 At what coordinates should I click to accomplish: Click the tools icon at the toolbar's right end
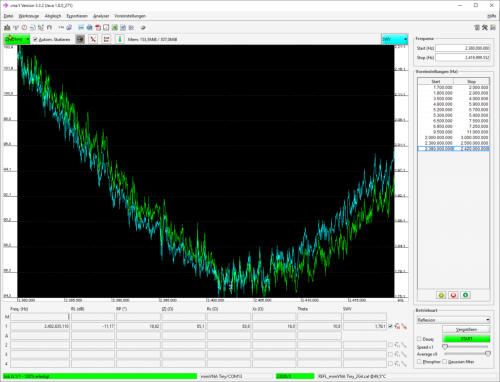tap(485, 28)
